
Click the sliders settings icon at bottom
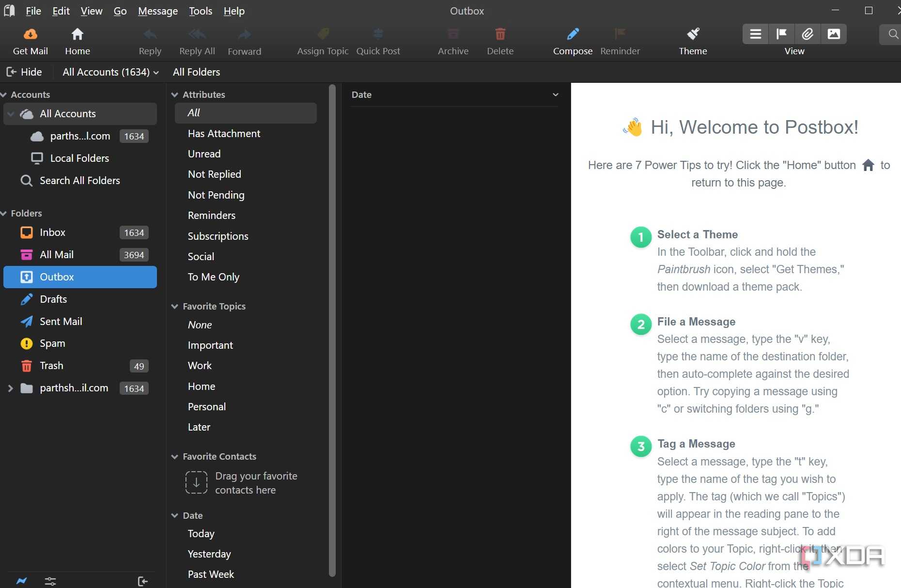pos(50,581)
